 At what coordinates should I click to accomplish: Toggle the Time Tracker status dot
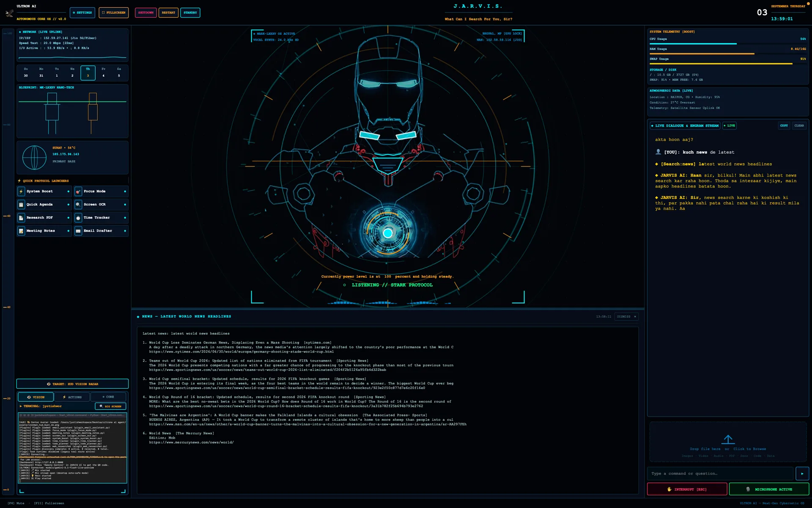125,218
